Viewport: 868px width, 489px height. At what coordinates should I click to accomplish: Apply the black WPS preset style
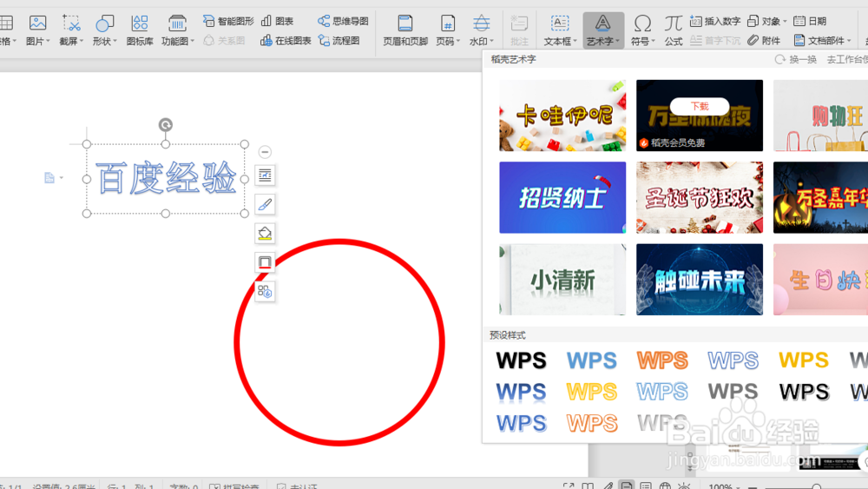(x=521, y=360)
